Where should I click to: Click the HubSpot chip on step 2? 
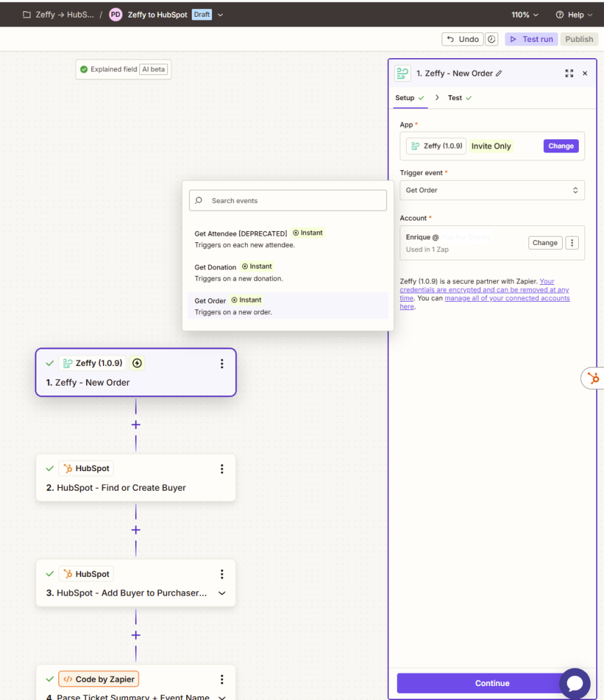[x=86, y=468]
